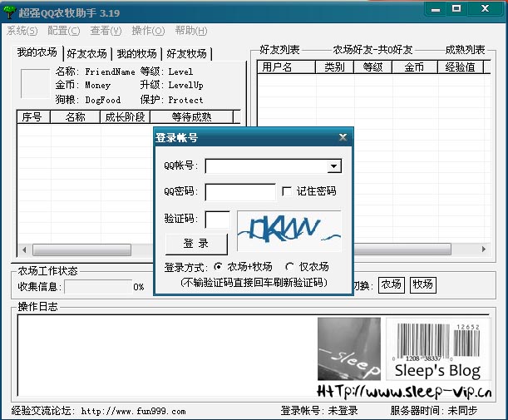Sort friend list by 等级 column
508x420 pixels.
373,67
